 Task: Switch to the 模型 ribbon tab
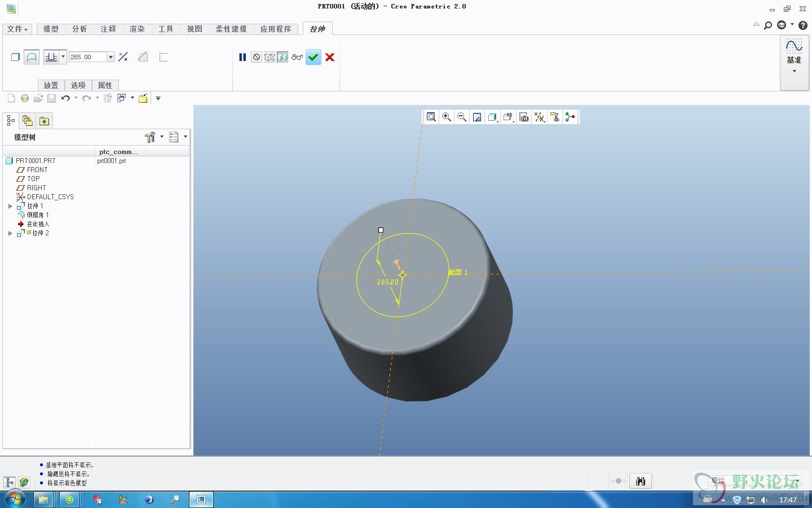point(51,29)
